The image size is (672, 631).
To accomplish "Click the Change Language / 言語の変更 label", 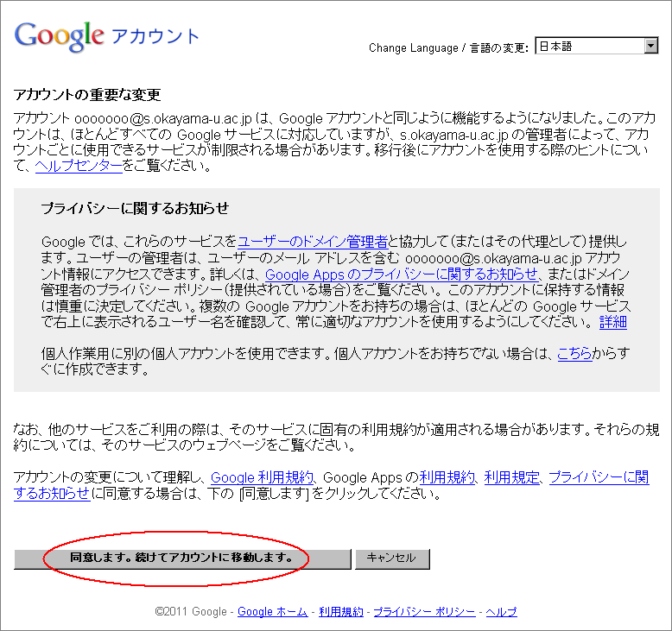I will 448,47.
